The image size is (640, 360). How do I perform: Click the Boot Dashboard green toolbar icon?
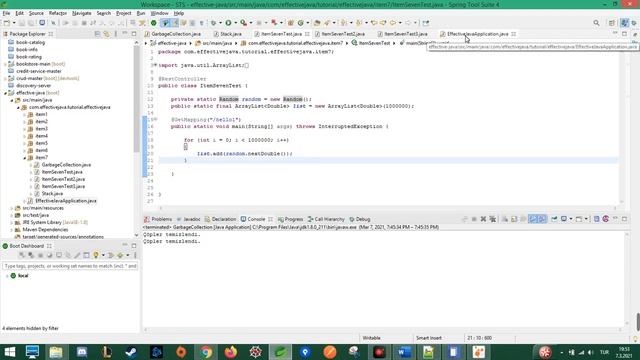(153, 23)
